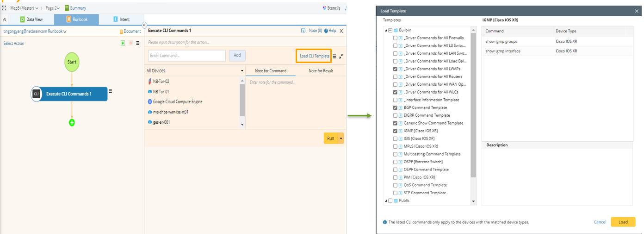Open the Stencils icon
Image resolution: width=644 pixels, height=234 pixels.
click(x=324, y=8)
